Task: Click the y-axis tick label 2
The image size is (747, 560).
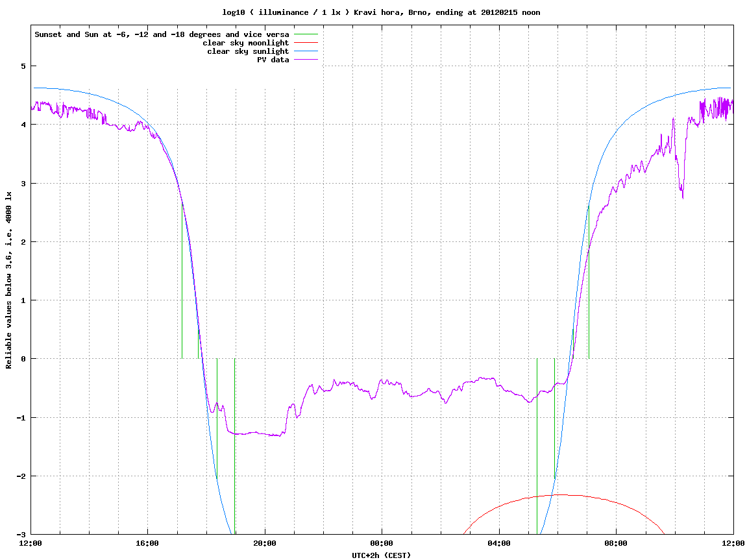Action: 23,242
